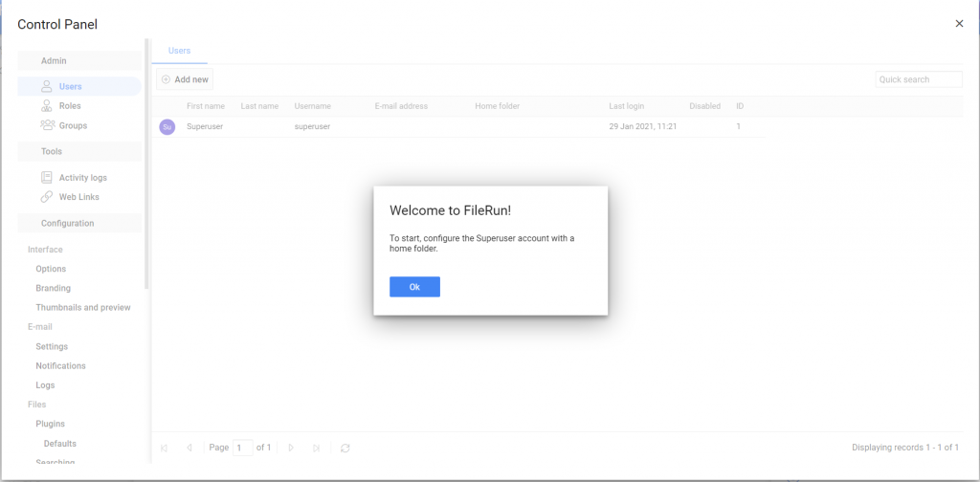This screenshot has width=980, height=482.
Task: Collapse the Configuration section header
Action: coord(79,223)
